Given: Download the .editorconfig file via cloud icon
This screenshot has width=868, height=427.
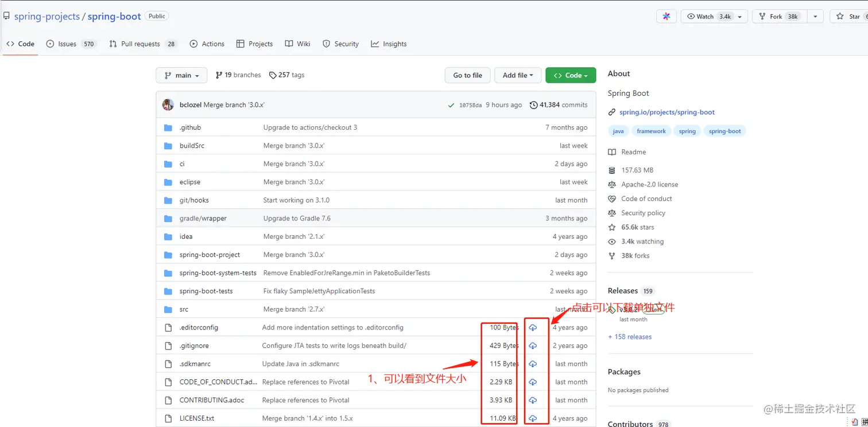Looking at the screenshot, I should tap(533, 328).
